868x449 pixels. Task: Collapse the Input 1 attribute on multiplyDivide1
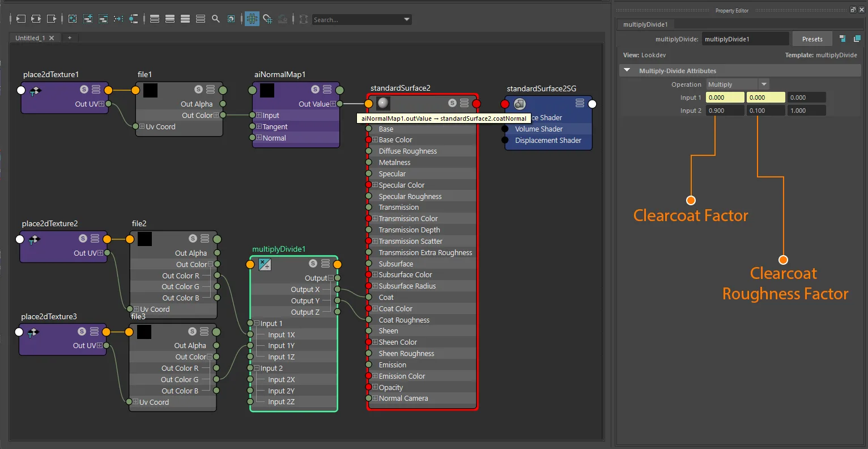(x=257, y=323)
